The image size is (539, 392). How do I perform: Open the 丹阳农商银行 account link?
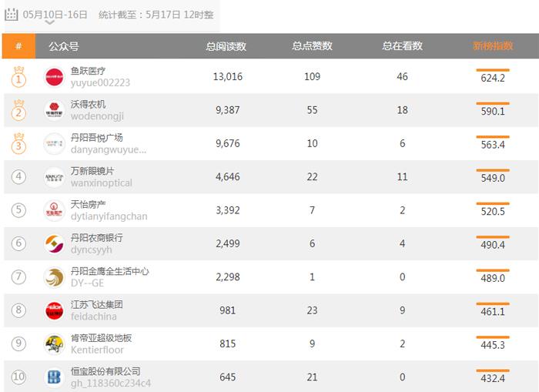[96, 238]
